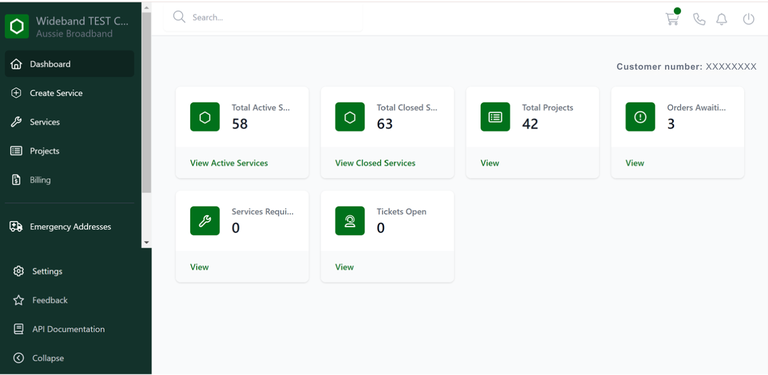Click the total projects count 42
The width and height of the screenshot is (768, 375).
[530, 124]
